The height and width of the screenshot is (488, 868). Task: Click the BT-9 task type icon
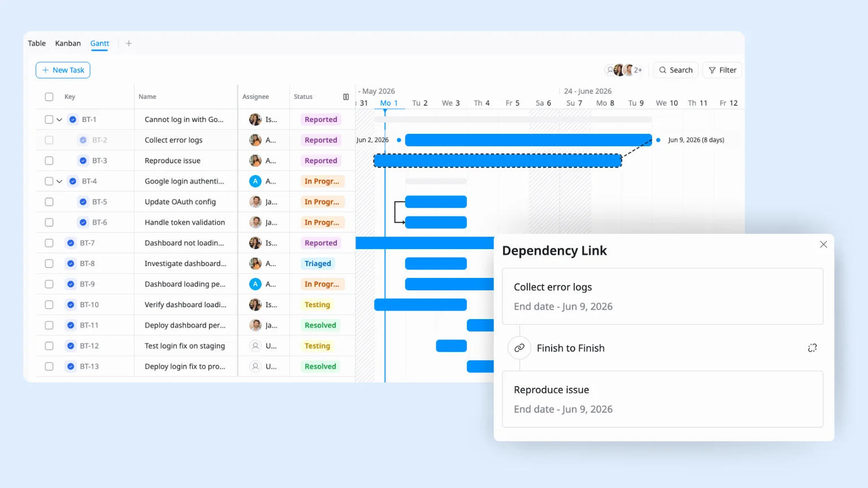click(71, 284)
